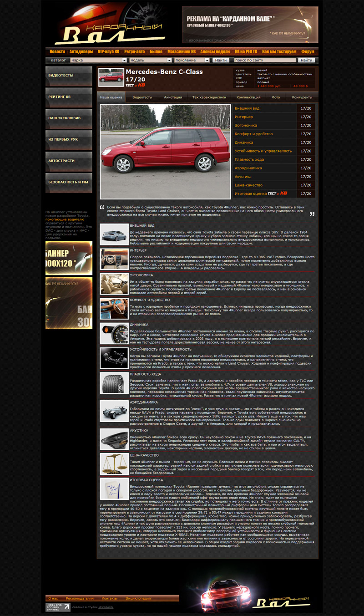This screenshot has height=616, width=364.
Task: Click the 'Эргономика' rating row
Action: pos(274,125)
